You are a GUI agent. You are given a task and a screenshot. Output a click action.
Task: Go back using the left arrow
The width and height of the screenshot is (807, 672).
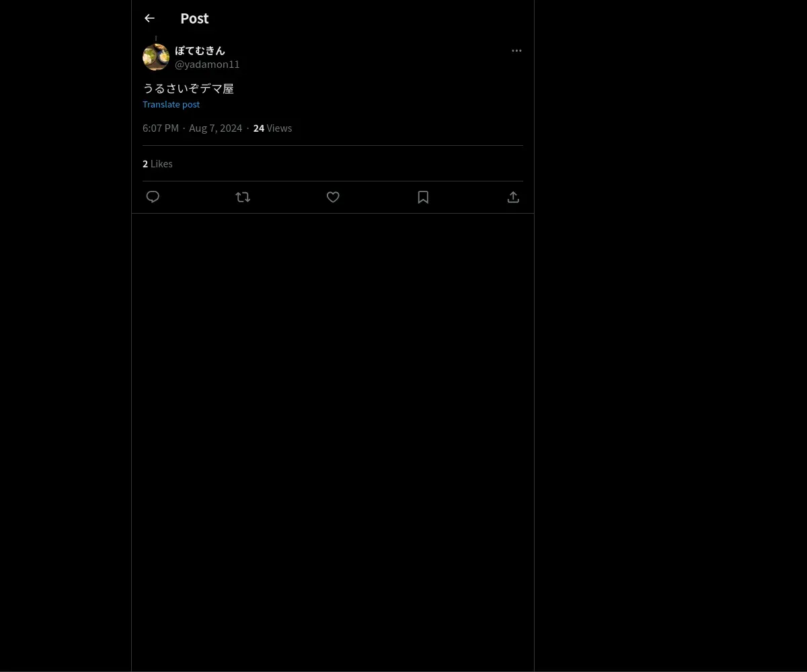coord(149,18)
